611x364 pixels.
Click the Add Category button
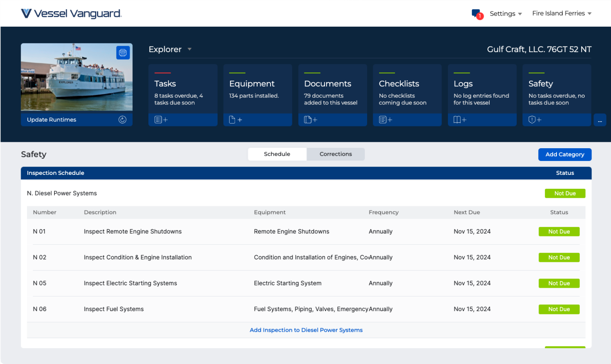564,154
